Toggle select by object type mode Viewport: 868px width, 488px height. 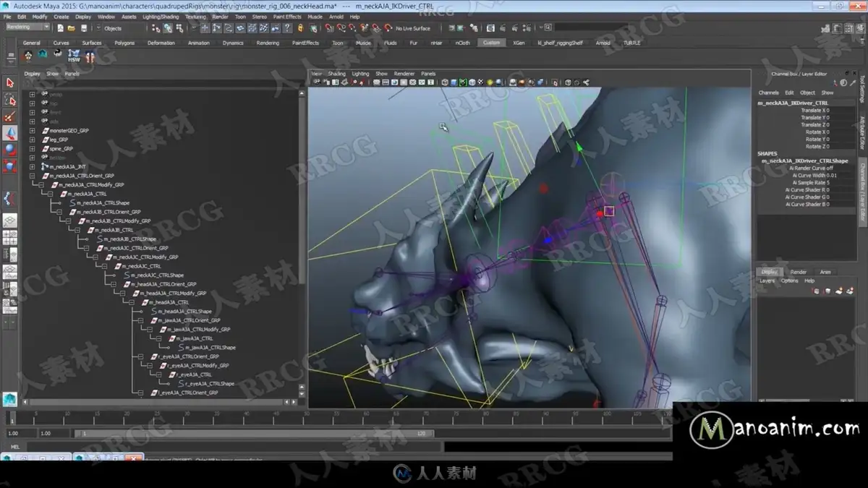tap(168, 28)
